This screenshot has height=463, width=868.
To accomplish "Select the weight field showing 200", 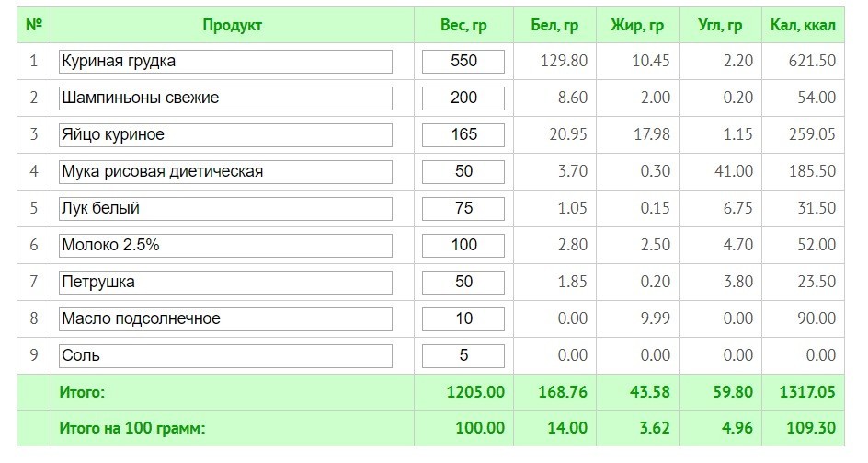I will [463, 98].
